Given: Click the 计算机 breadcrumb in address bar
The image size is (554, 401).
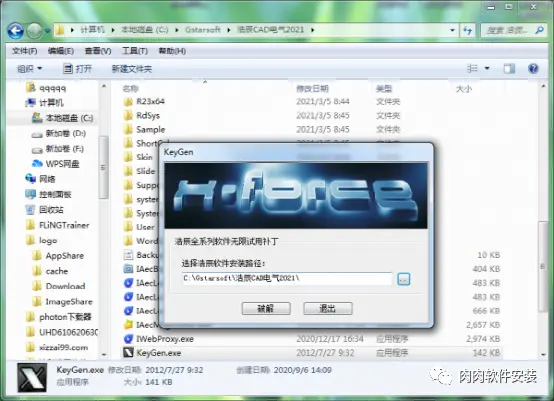Looking at the screenshot, I should tap(93, 30).
